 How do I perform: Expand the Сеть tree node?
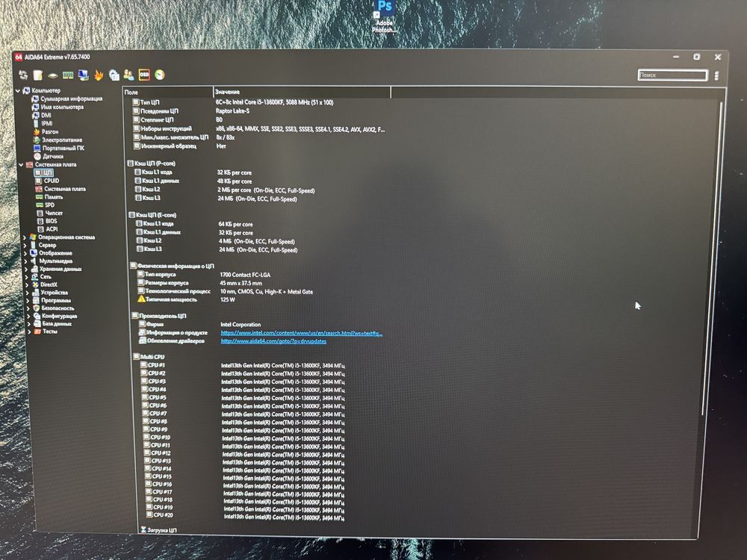[27, 277]
